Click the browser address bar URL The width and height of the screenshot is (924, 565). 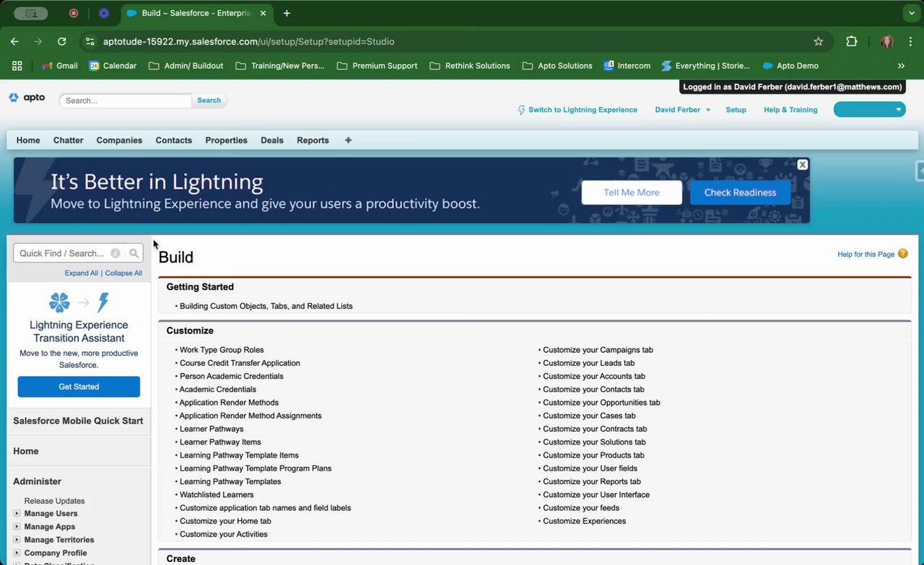point(248,42)
